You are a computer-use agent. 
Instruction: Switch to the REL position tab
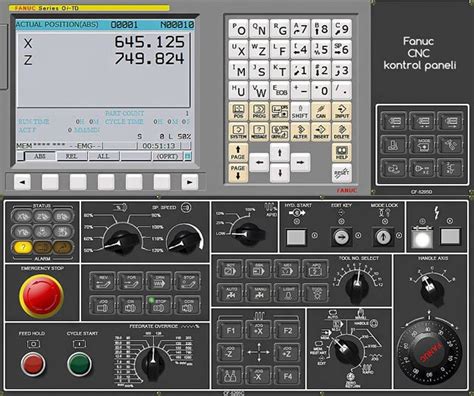click(x=72, y=156)
